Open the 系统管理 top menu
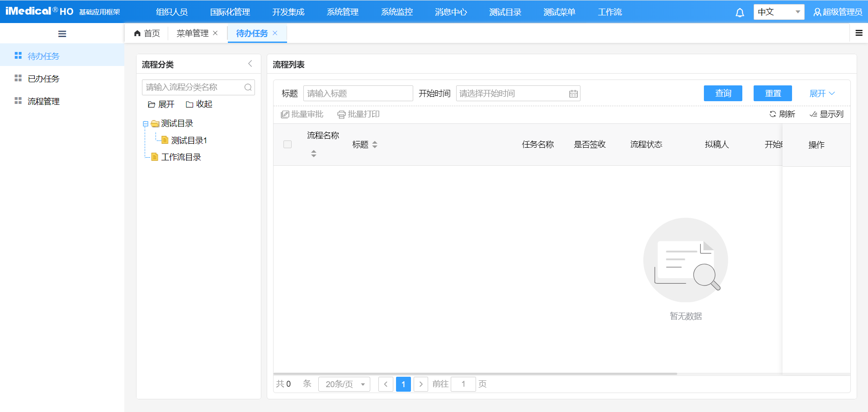 [x=342, y=12]
